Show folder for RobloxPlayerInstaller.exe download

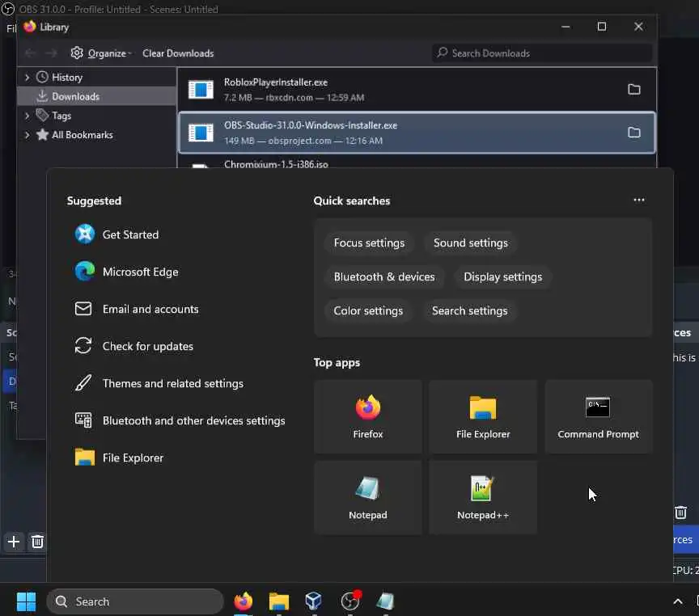click(634, 90)
